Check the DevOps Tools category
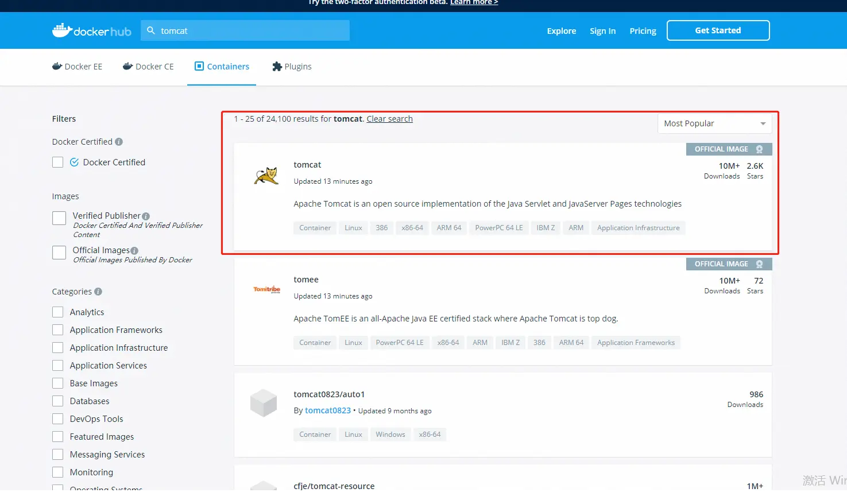The width and height of the screenshot is (847, 504). coord(57,419)
